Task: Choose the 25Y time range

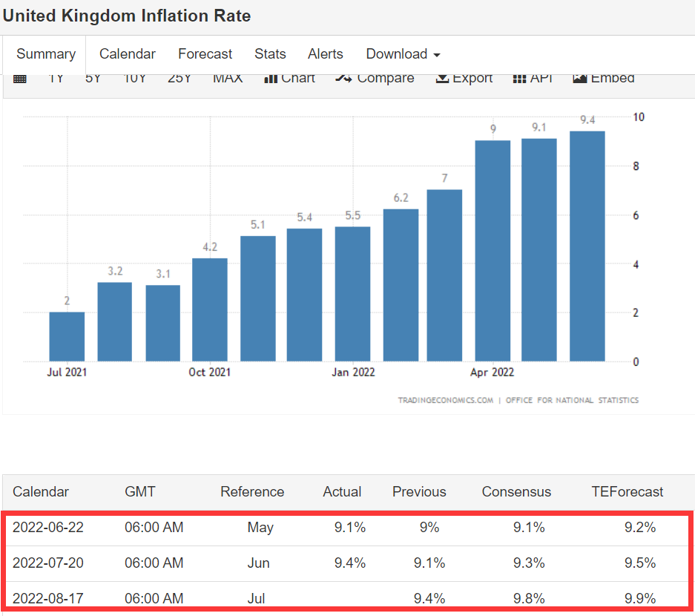Action: (x=179, y=78)
